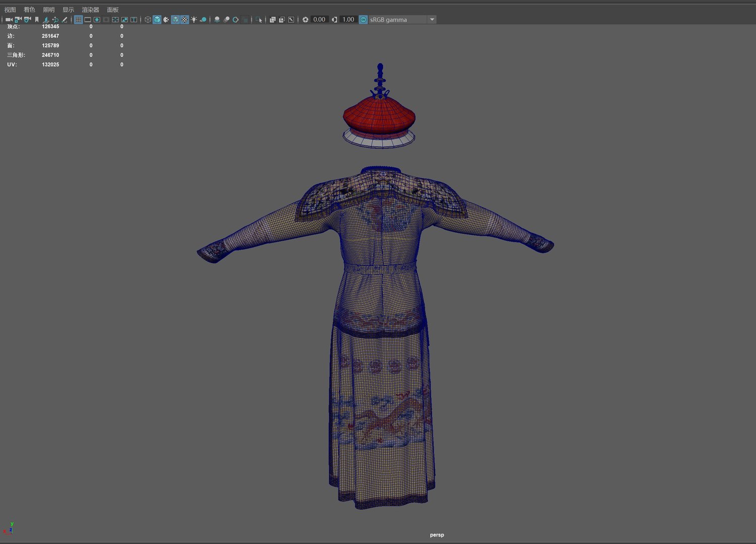756x544 pixels.
Task: Click the Motion Blur icon
Action: [x=226, y=20]
